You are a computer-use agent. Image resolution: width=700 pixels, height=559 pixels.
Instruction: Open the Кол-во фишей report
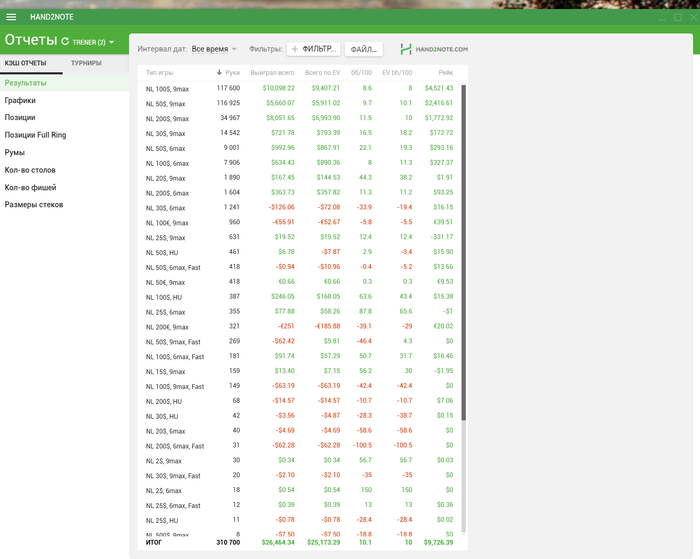[x=64, y=187]
